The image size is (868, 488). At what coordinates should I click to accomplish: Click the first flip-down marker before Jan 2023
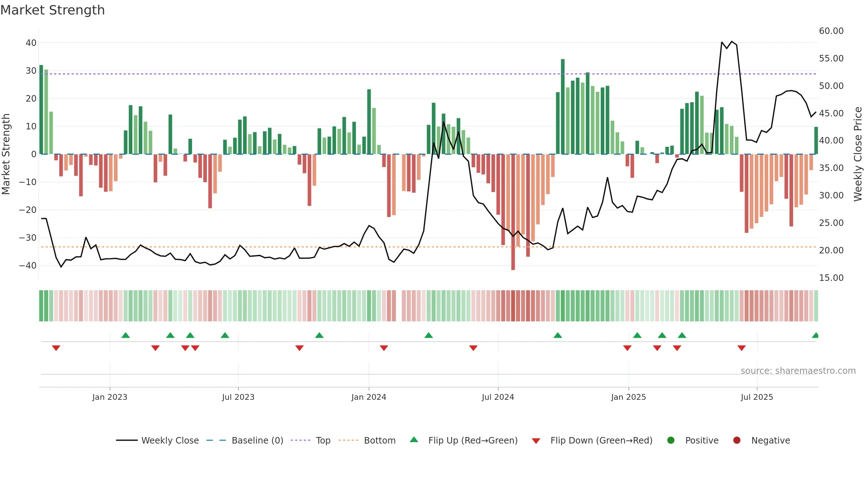click(x=56, y=348)
